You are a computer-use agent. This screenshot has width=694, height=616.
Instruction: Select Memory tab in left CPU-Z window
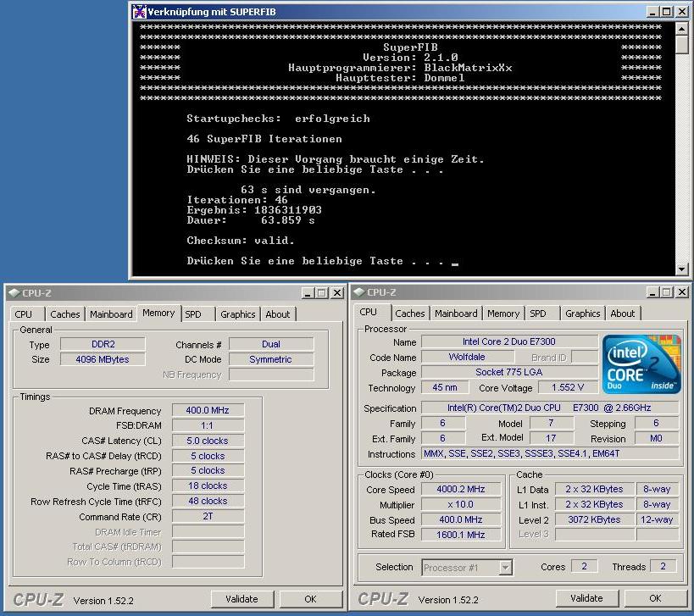click(158, 313)
